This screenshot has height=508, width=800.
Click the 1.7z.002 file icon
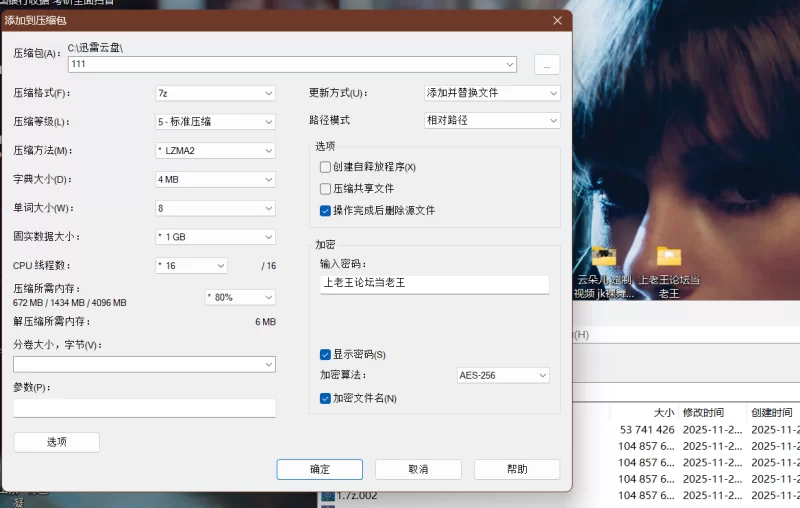(328, 496)
